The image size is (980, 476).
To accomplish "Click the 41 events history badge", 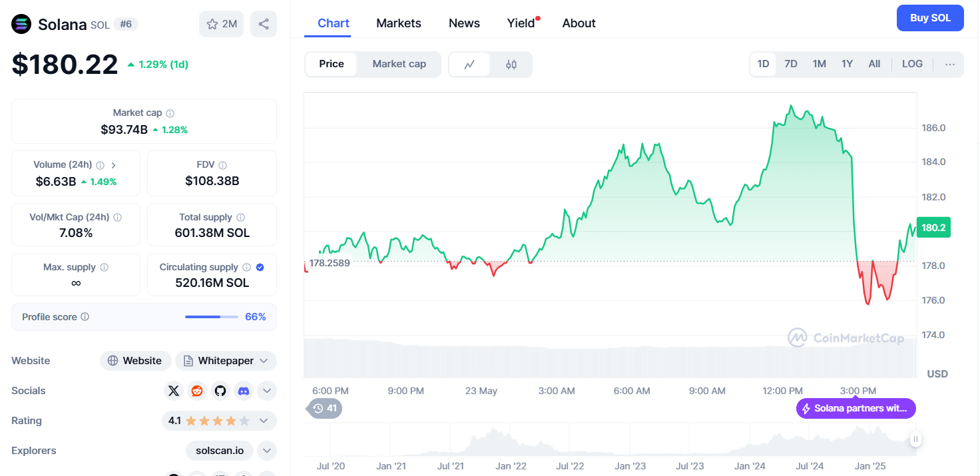I will (325, 408).
